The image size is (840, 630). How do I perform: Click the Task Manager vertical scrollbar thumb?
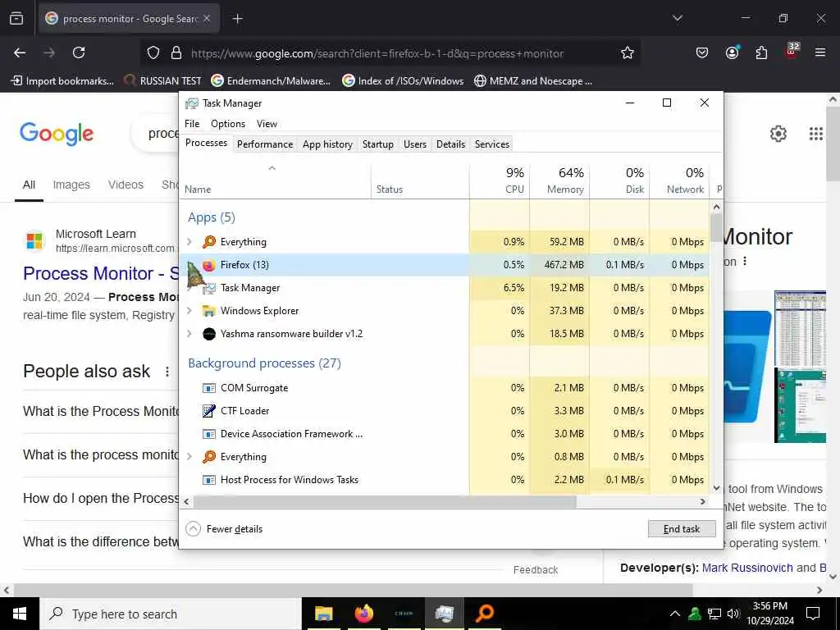point(716,228)
